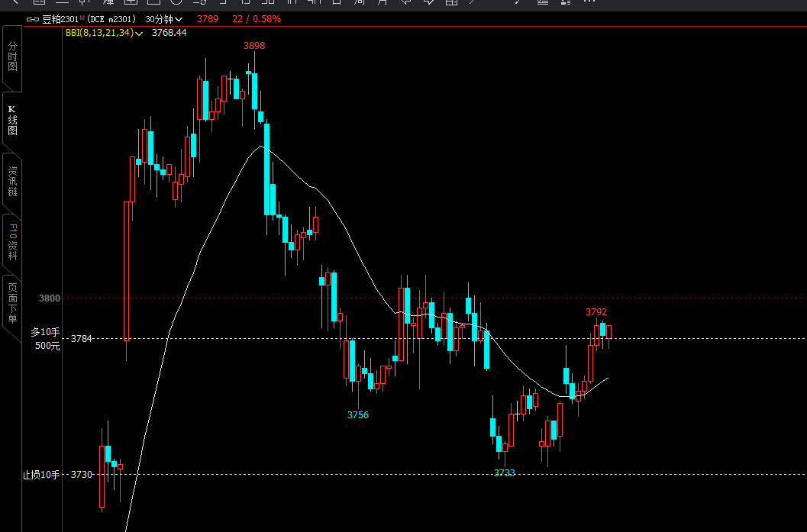The image size is (807, 532).
Task: Click the BBI value 3768.44
Action: tap(169, 32)
